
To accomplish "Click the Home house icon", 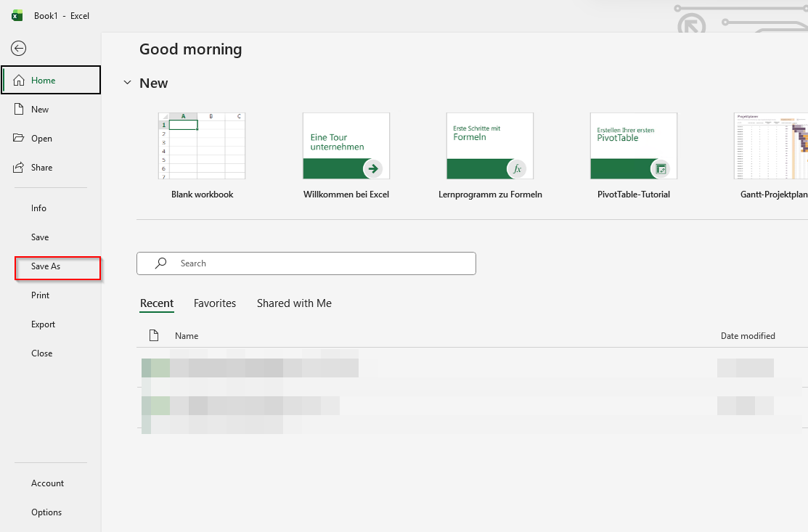I will point(19,81).
